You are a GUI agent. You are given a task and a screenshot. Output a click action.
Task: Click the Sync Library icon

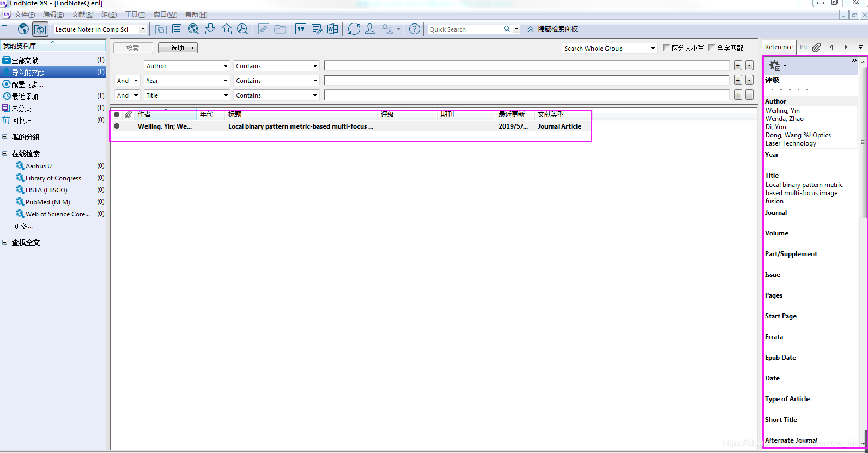[354, 29]
